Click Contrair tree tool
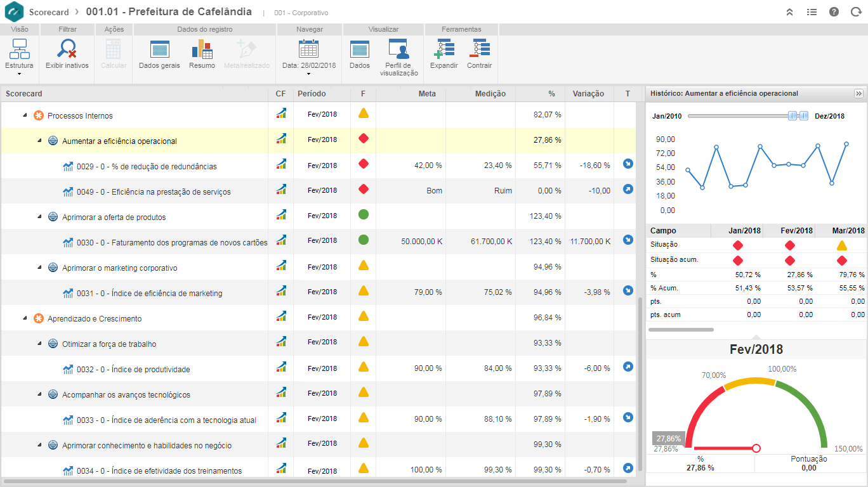868x487 pixels. (x=479, y=49)
